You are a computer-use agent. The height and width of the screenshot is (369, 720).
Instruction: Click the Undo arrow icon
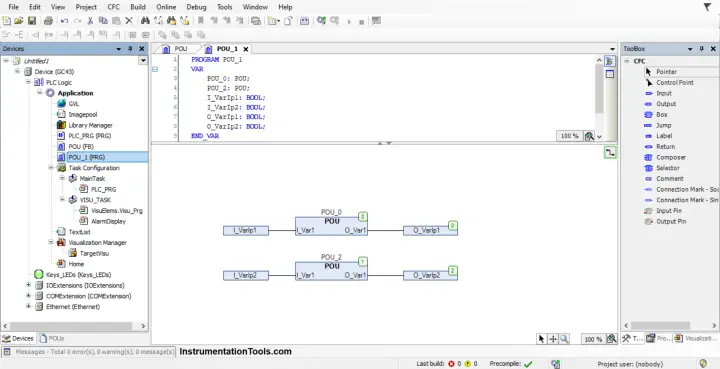pos(65,21)
